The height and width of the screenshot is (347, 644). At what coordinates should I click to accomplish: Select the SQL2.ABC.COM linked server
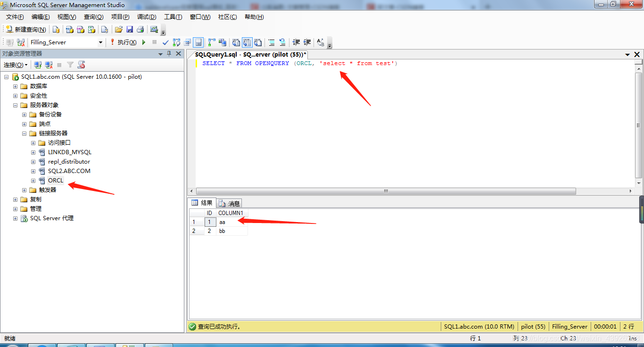pyautogui.click(x=69, y=171)
